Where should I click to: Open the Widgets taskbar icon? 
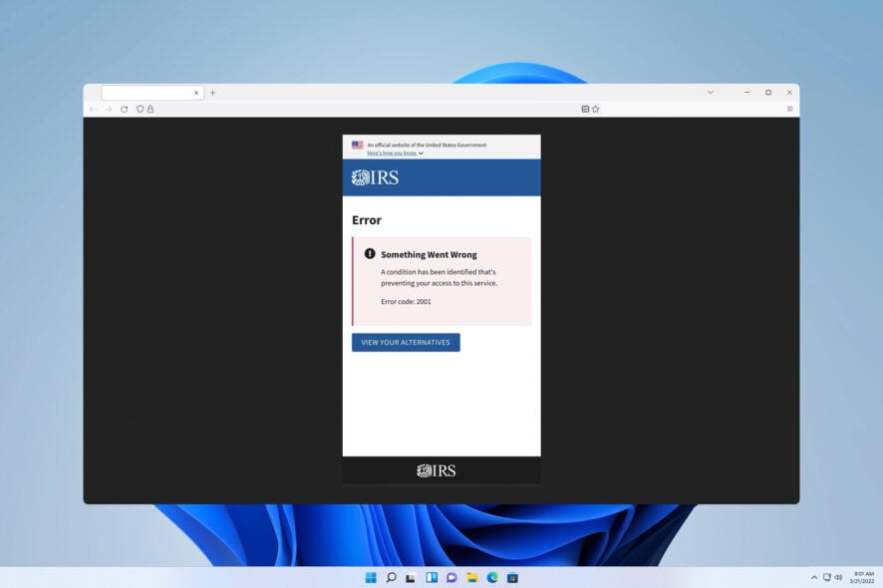point(432,577)
